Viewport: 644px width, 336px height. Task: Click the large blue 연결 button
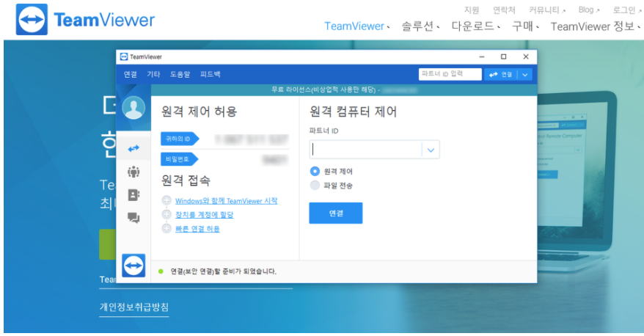pos(335,213)
